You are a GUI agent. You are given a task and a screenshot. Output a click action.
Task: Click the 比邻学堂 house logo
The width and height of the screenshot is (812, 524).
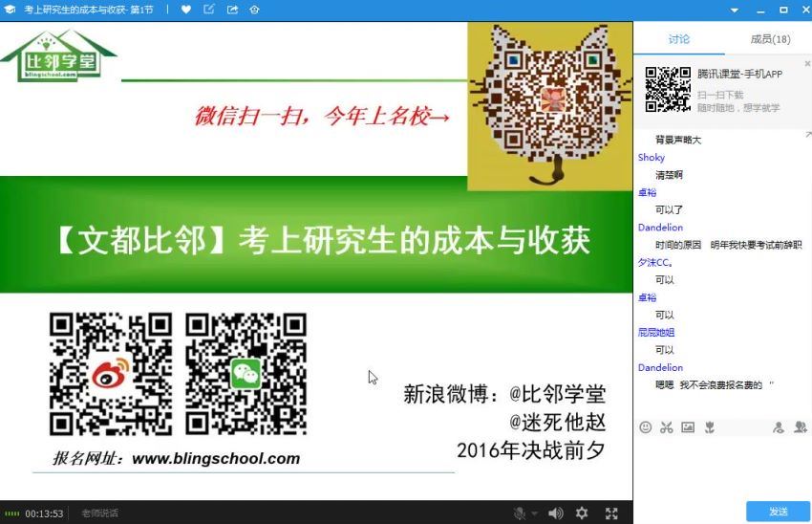click(x=58, y=56)
